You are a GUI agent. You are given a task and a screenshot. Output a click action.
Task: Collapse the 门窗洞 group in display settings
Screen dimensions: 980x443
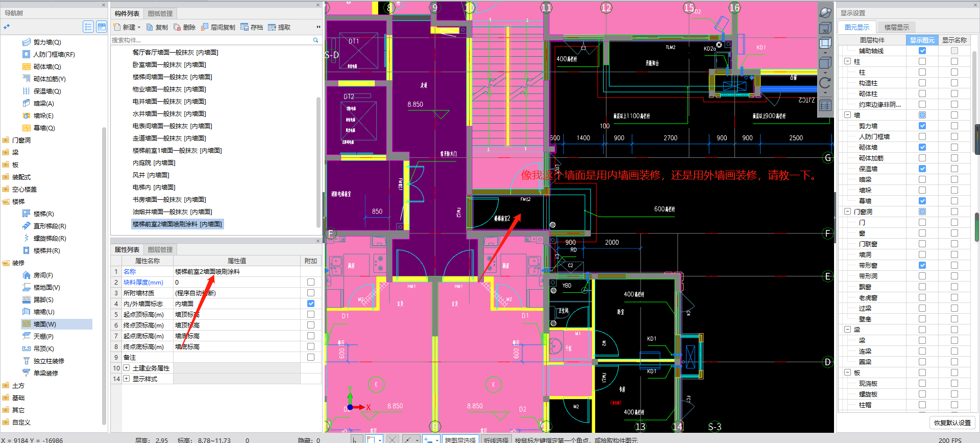pyautogui.click(x=847, y=212)
